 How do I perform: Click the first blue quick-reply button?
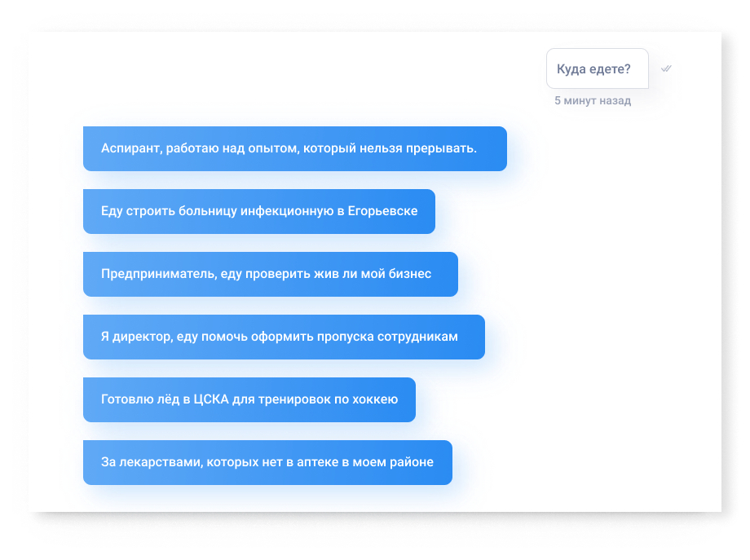coord(294,148)
